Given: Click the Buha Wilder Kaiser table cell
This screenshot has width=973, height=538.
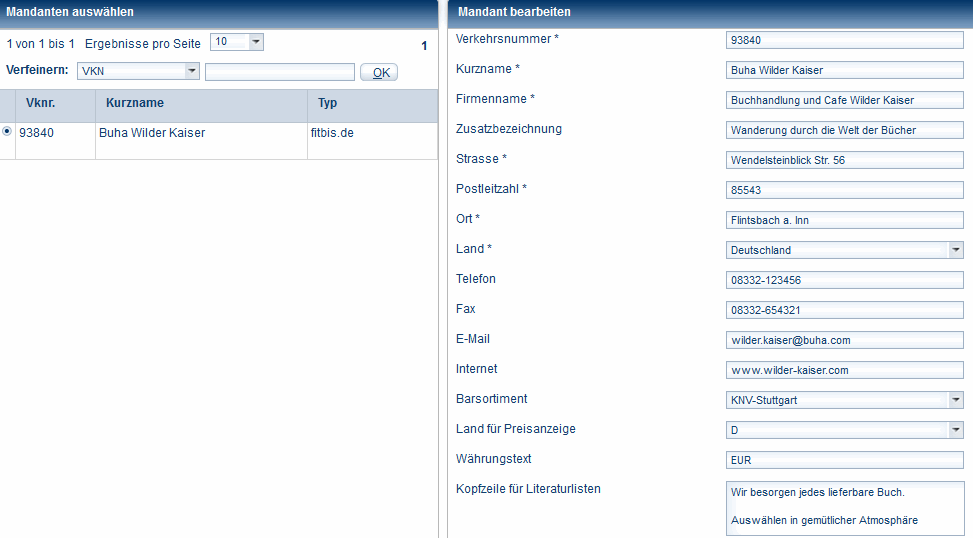Looking at the screenshot, I should [152, 133].
